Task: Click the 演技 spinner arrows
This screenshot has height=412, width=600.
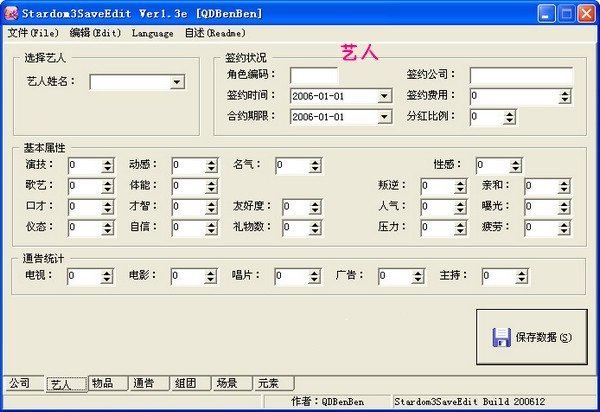Action: [x=108, y=165]
